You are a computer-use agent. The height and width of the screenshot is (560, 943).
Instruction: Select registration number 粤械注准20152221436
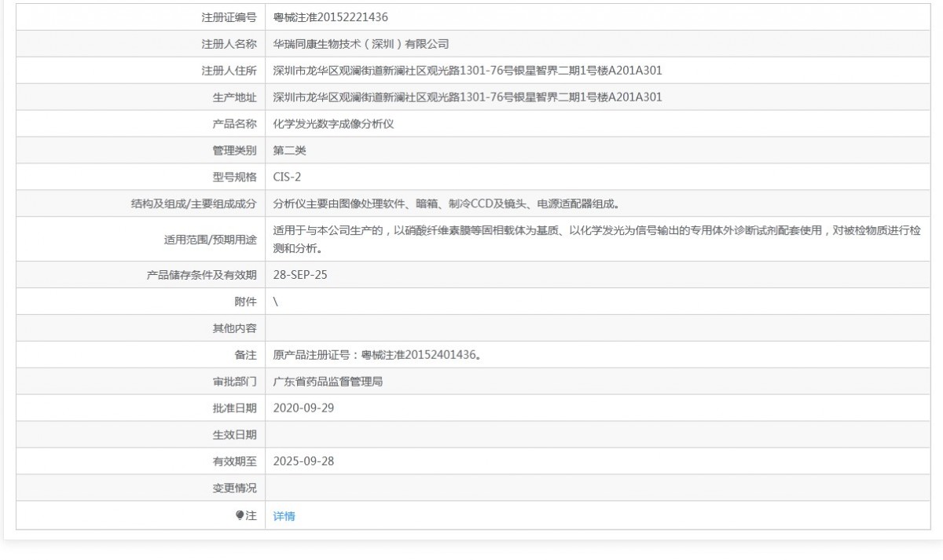click(x=330, y=16)
